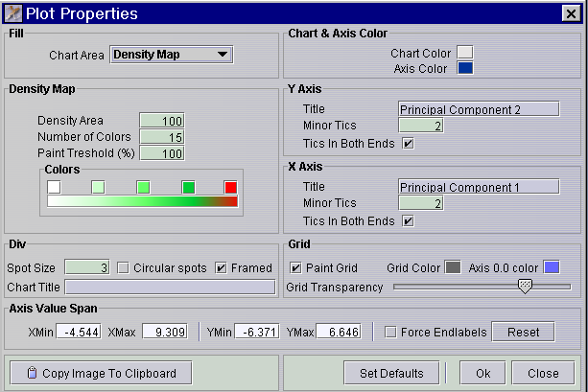Image resolution: width=588 pixels, height=392 pixels.
Task: Select the dark green density color swatch
Action: point(188,187)
